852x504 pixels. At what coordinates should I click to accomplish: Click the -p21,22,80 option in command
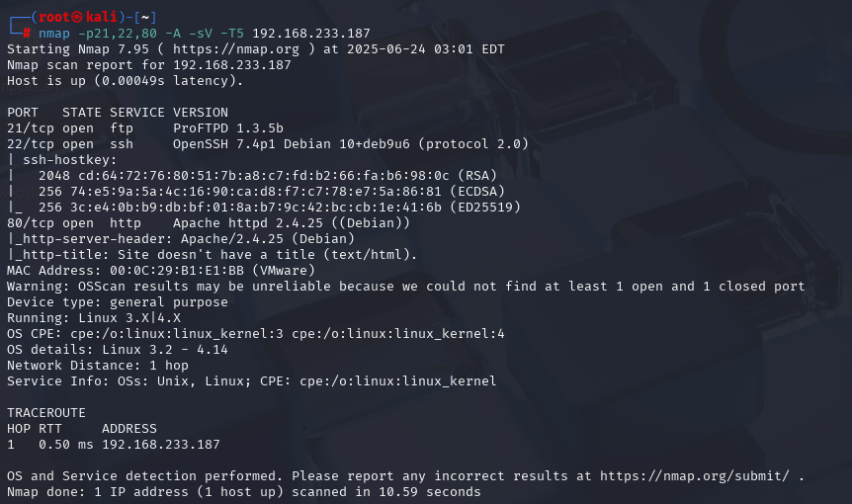pos(118,34)
